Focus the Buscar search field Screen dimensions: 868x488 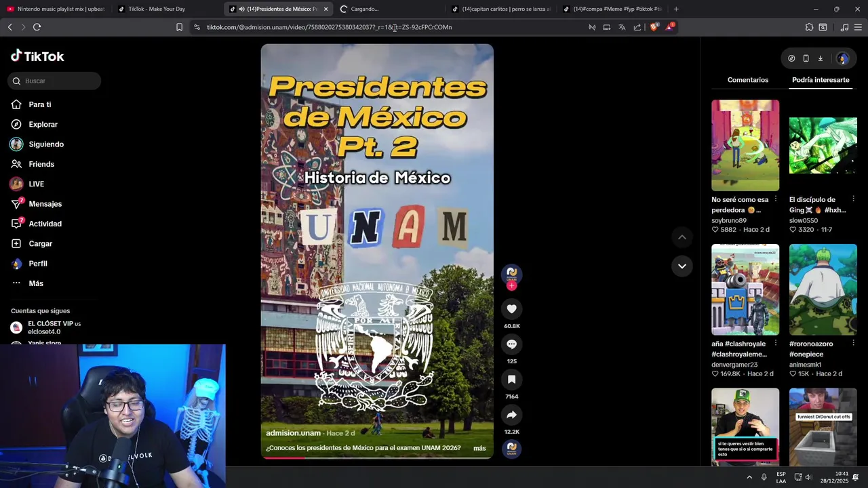click(54, 81)
